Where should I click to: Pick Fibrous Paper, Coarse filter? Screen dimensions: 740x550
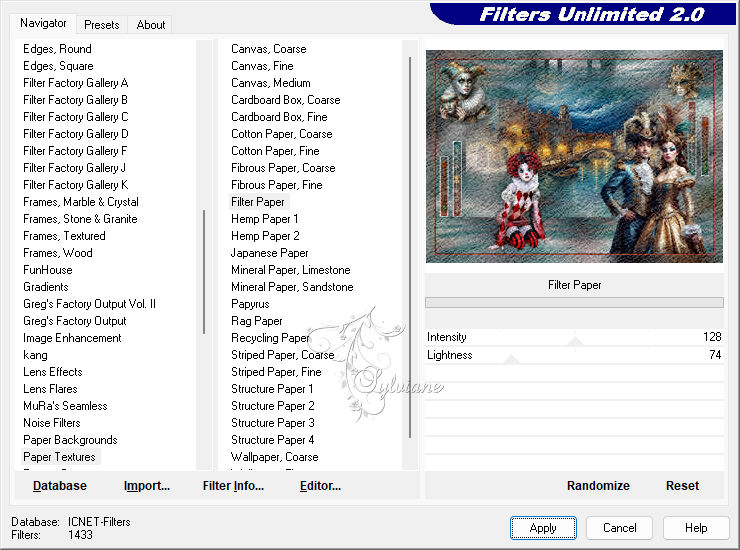283,168
